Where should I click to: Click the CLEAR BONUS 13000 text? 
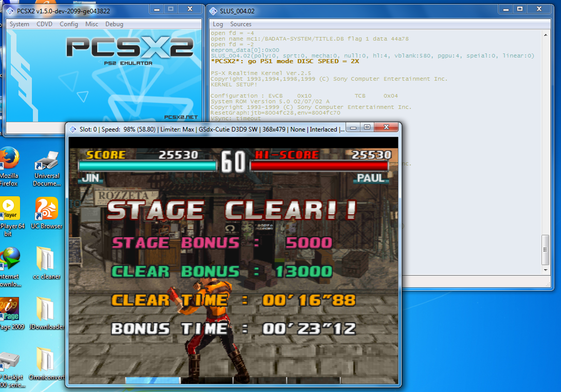pos(222,271)
